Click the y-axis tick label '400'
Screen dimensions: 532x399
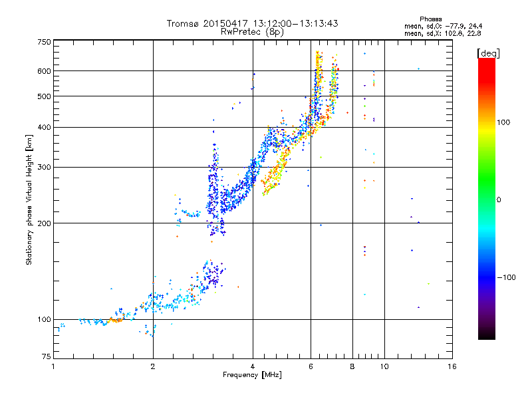click(45, 127)
